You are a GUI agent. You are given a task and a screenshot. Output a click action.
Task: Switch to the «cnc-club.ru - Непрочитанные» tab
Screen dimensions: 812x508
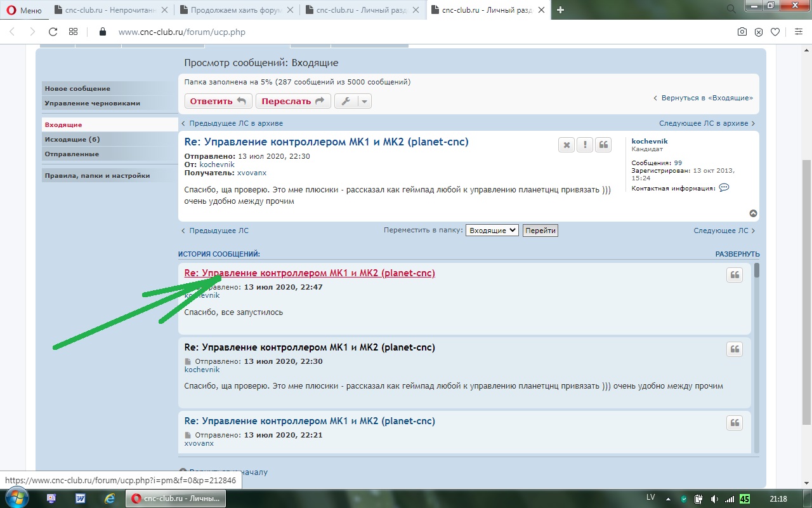point(111,10)
